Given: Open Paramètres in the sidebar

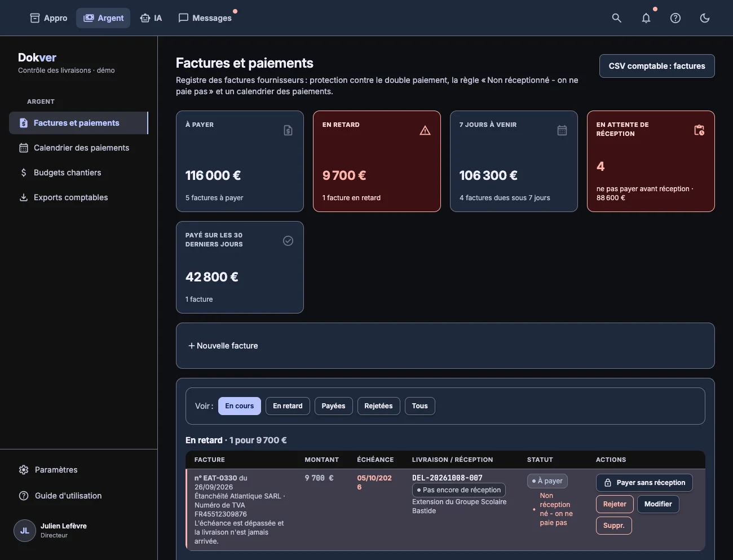Looking at the screenshot, I should pos(78,470).
